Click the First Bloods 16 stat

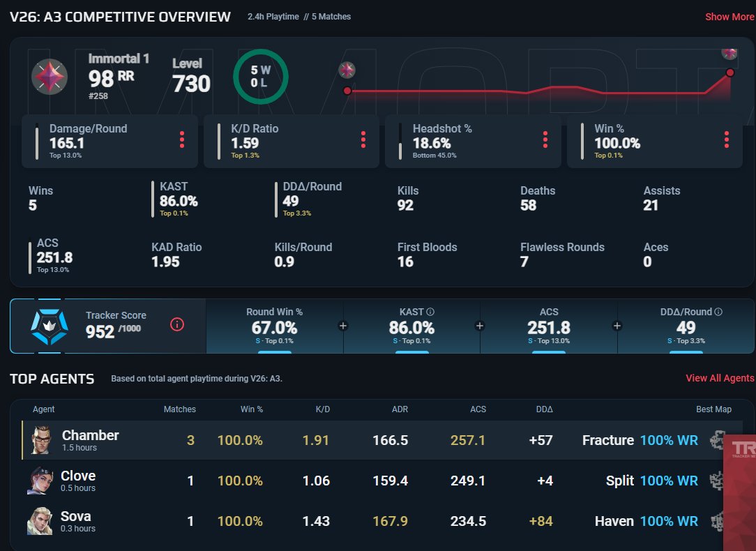(427, 255)
